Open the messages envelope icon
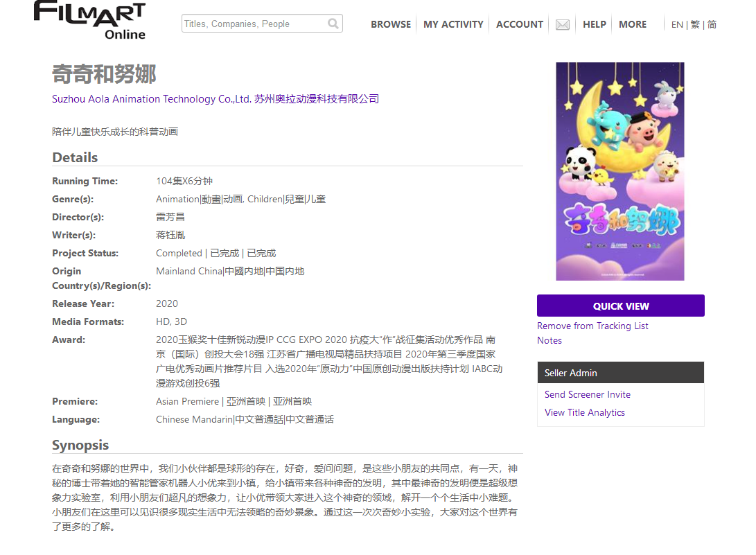Image resolution: width=756 pixels, height=555 pixels. pos(563,25)
